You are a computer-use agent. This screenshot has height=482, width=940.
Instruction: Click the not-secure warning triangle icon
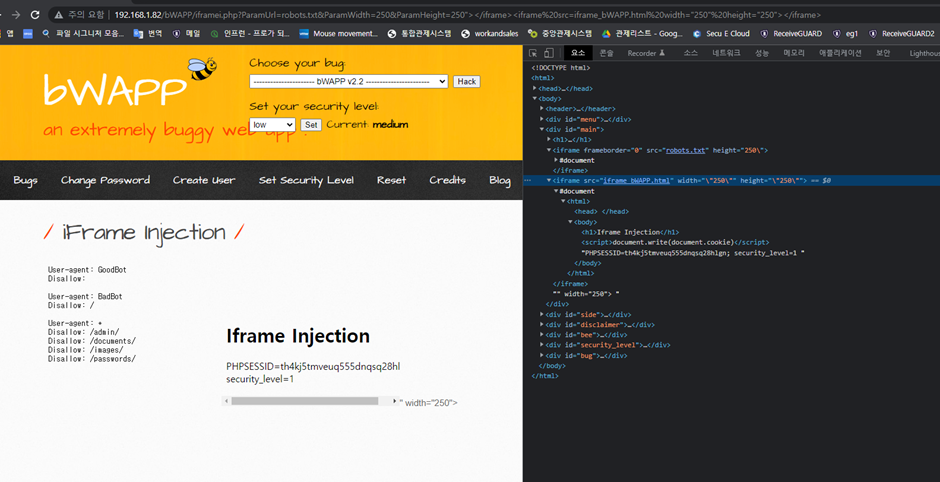pos(58,14)
